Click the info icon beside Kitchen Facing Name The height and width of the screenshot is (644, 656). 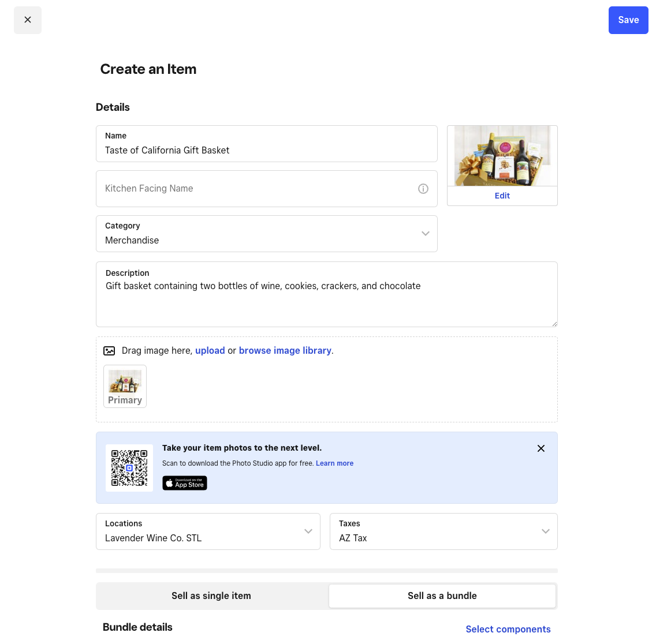tap(423, 189)
